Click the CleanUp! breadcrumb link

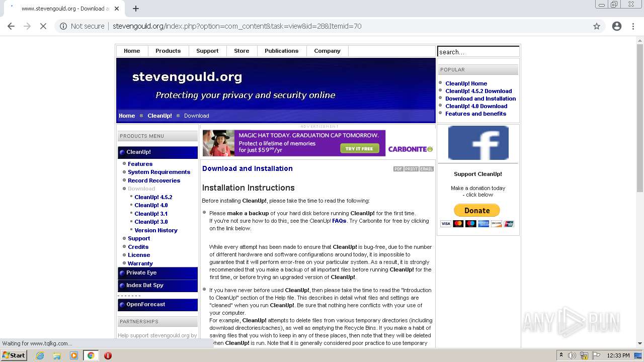coord(159,116)
